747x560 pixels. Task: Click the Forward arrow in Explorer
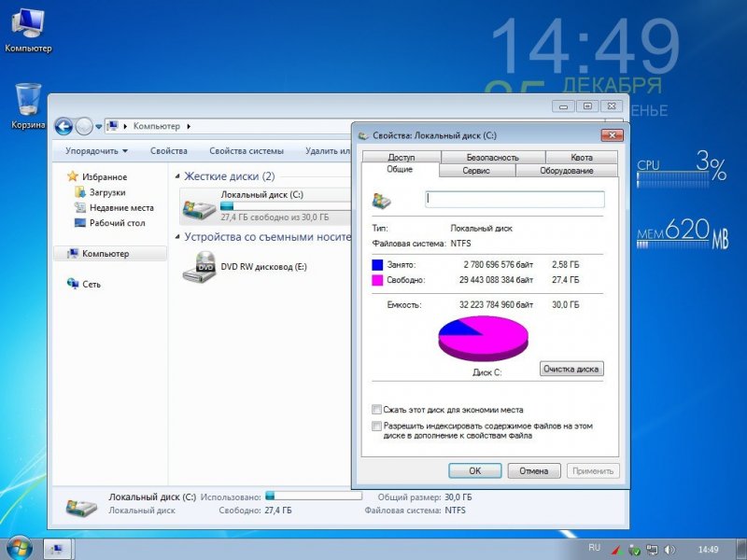tap(84, 127)
